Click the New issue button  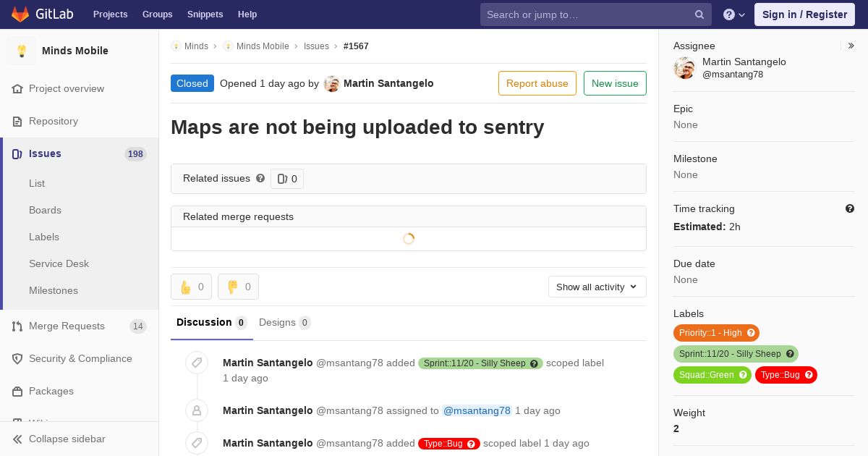point(615,83)
